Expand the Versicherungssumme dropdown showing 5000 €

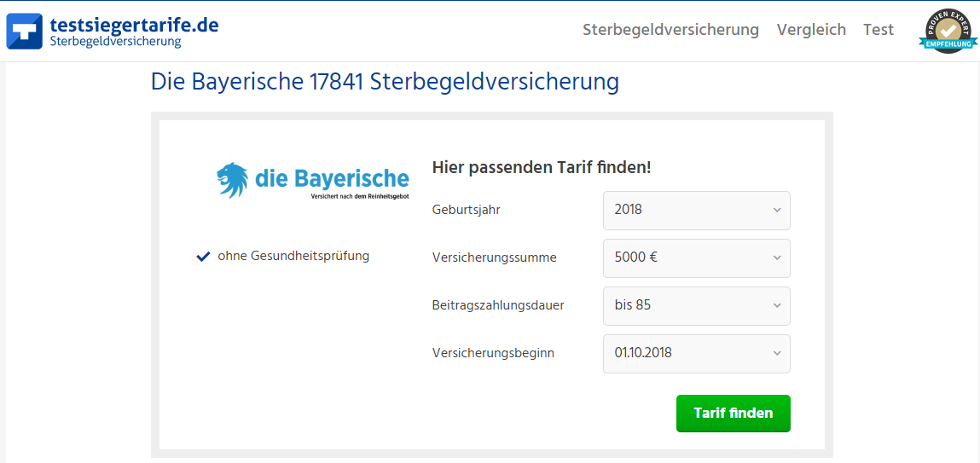tap(696, 258)
